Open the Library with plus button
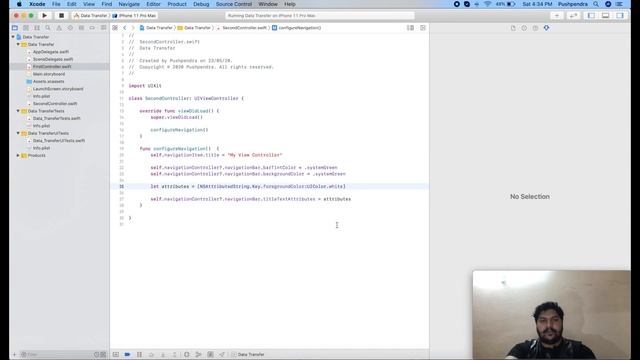 (x=557, y=16)
